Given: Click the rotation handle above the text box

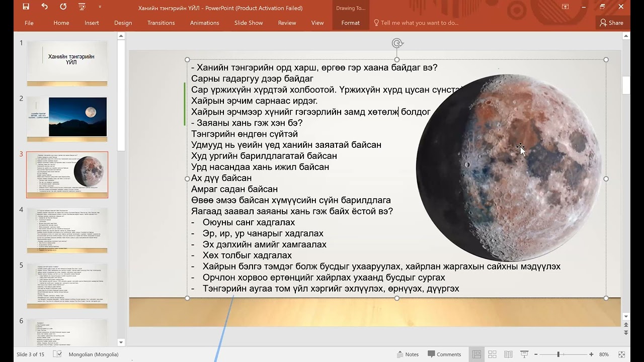Looking at the screenshot, I should tap(397, 43).
